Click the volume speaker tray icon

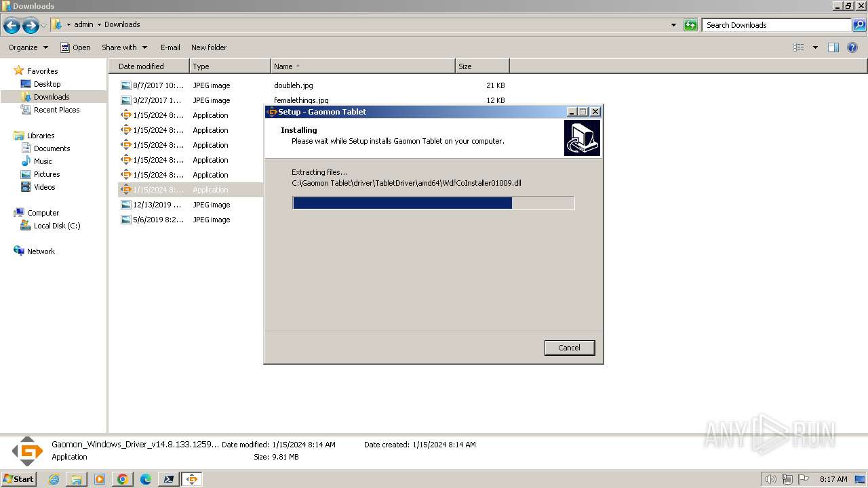click(771, 479)
